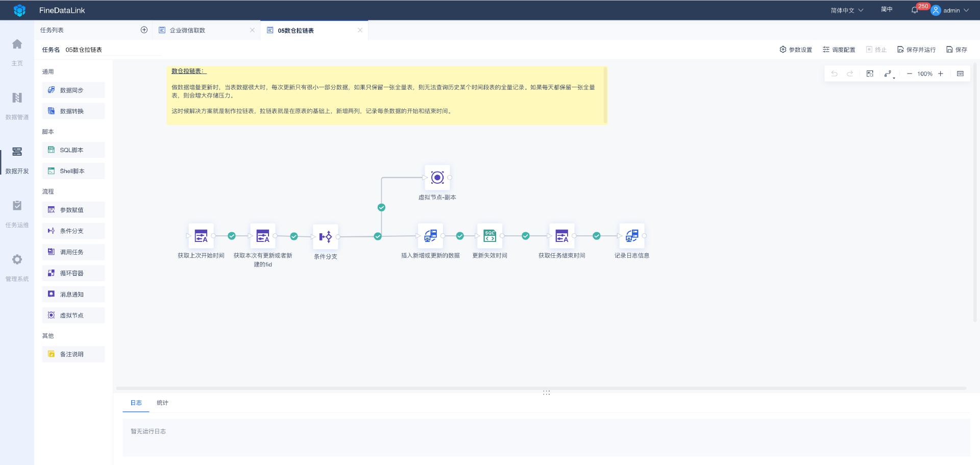This screenshot has width=980, height=465.
Task: Select the 记录日志信息 node on the canvas
Action: tap(632, 236)
